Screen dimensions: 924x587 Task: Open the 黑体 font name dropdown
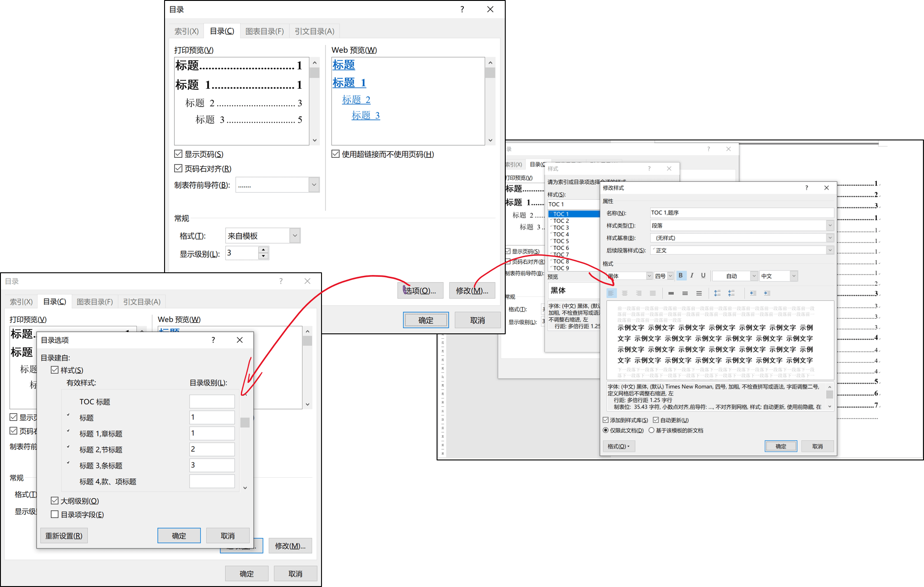point(649,276)
